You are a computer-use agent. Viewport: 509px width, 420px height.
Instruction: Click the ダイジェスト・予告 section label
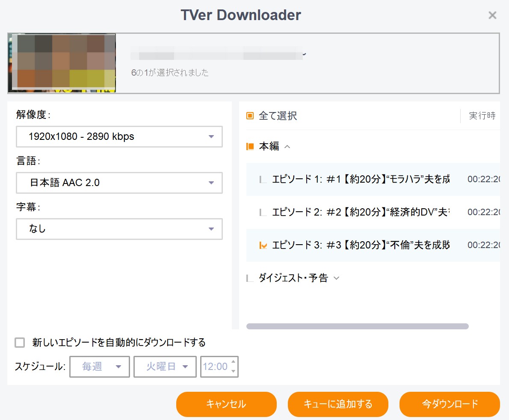point(293,278)
